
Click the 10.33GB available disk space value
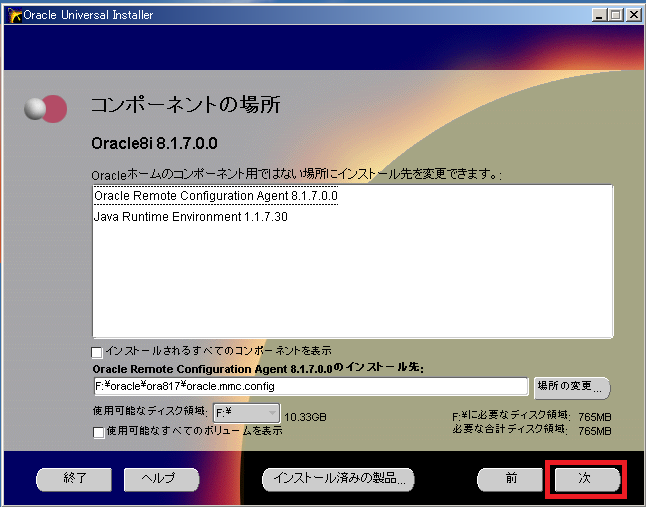pyautogui.click(x=305, y=417)
